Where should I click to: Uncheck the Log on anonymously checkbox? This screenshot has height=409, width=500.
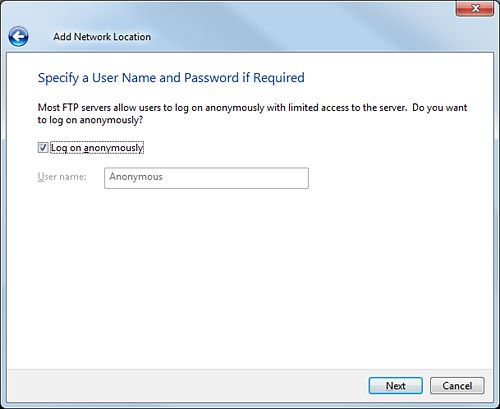[x=43, y=147]
